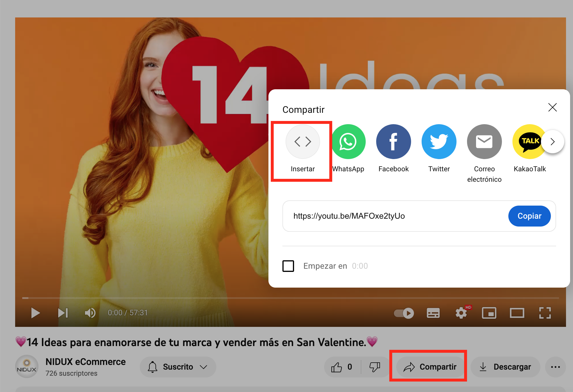The width and height of the screenshot is (573, 392).
Task: Open the three-dot more actions menu
Action: (x=555, y=367)
